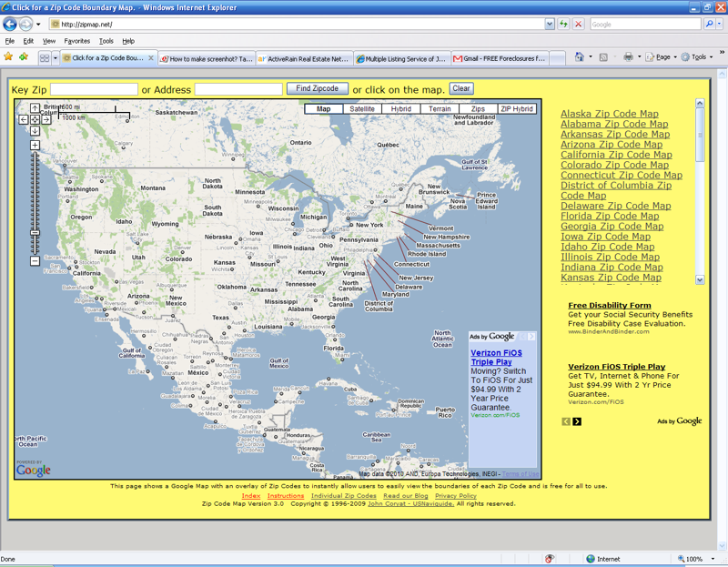Image resolution: width=728 pixels, height=567 pixels.
Task: Click the map zoom slider handle
Action: point(35,233)
